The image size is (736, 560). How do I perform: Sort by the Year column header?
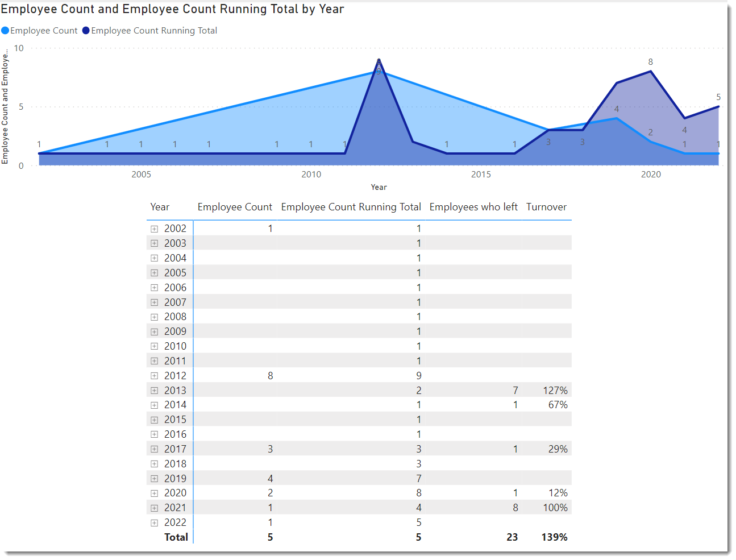[x=160, y=207]
